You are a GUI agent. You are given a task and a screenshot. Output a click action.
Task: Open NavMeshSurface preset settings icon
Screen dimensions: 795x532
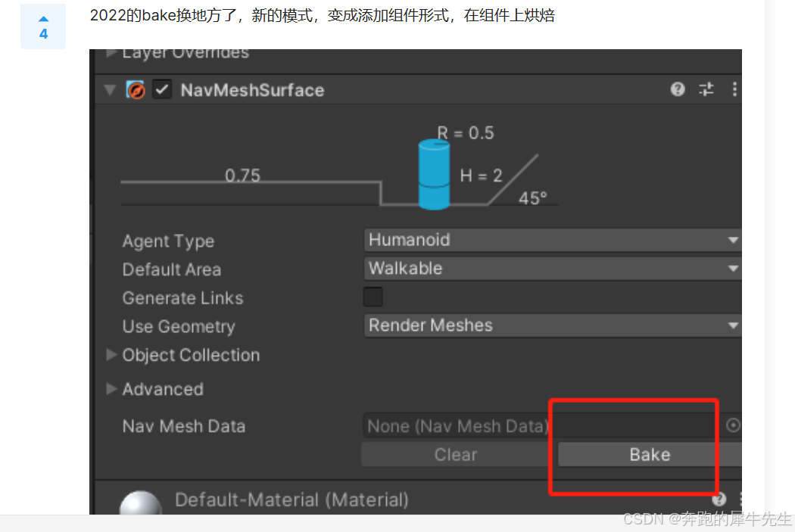[x=706, y=89]
